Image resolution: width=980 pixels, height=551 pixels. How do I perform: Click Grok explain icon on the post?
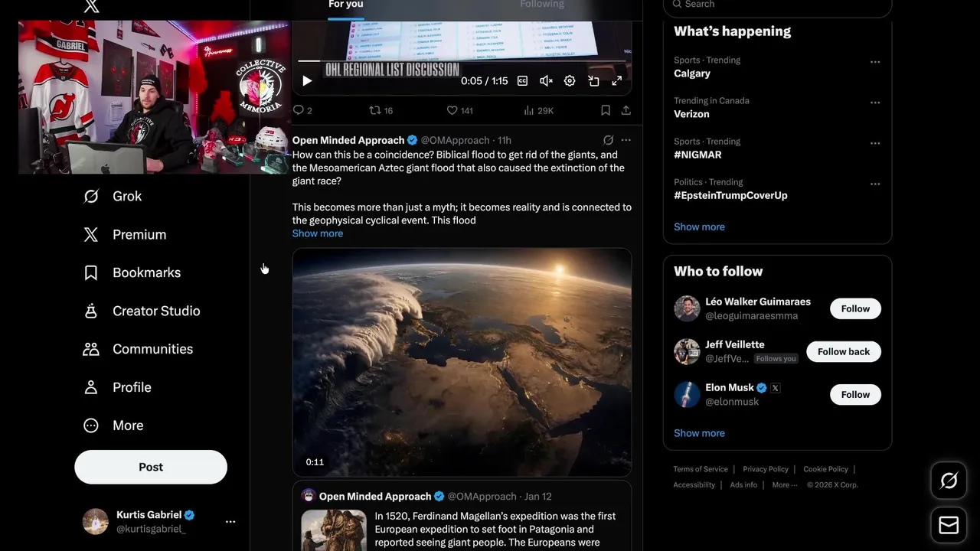tap(608, 140)
